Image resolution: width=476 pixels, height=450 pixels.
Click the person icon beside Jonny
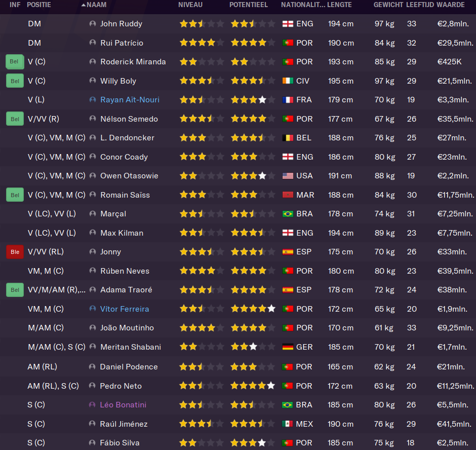pos(93,251)
